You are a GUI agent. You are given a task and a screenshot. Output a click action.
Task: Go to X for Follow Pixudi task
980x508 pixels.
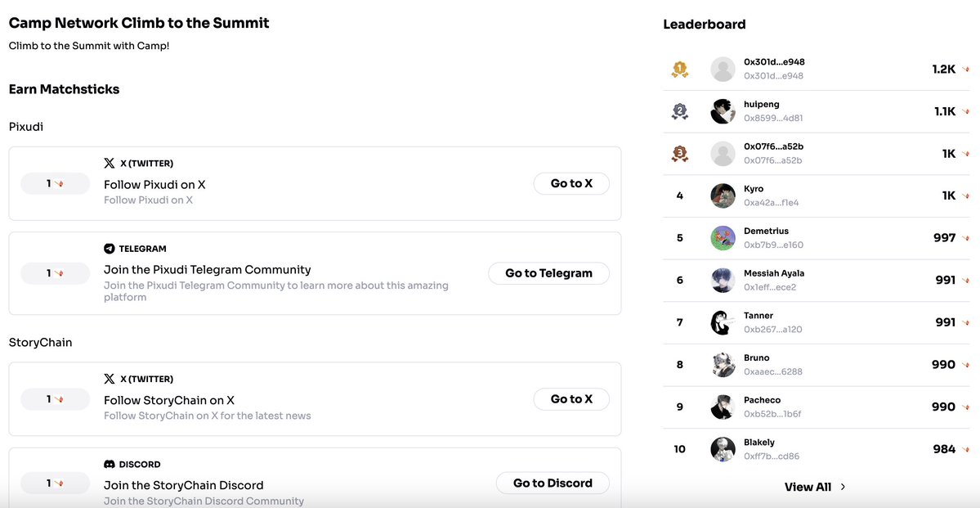click(x=571, y=183)
